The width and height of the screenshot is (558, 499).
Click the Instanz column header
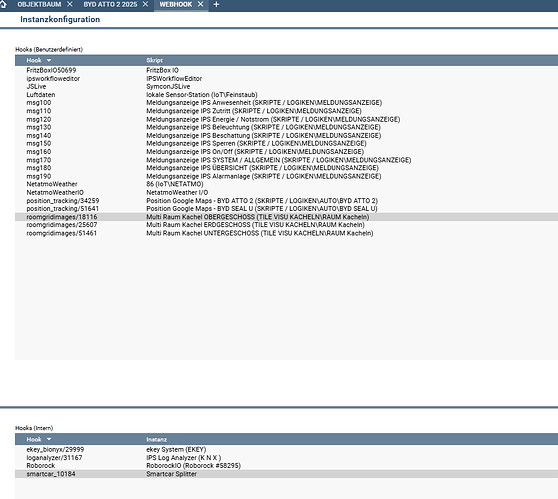[157, 439]
